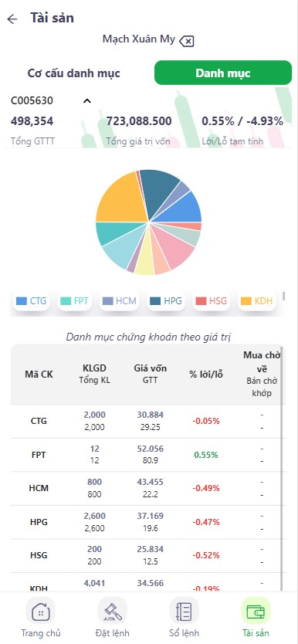Open the HPG stock row
This screenshot has height=644, width=298.
click(147, 522)
